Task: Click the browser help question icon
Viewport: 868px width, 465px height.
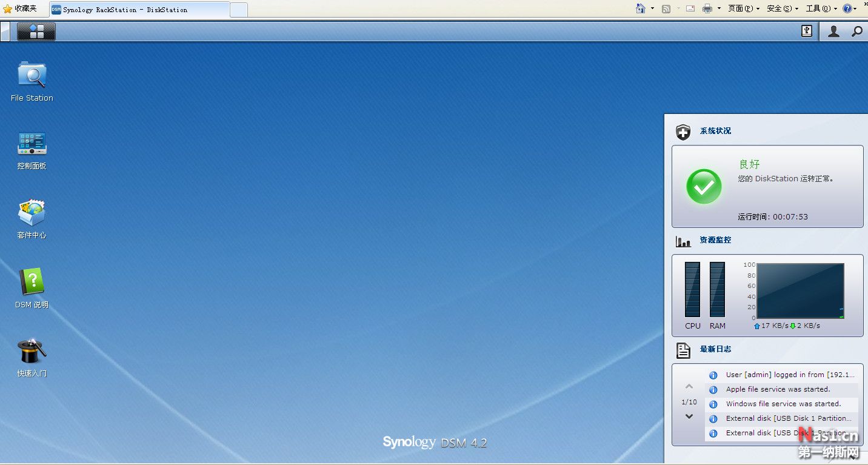Action: [847, 8]
